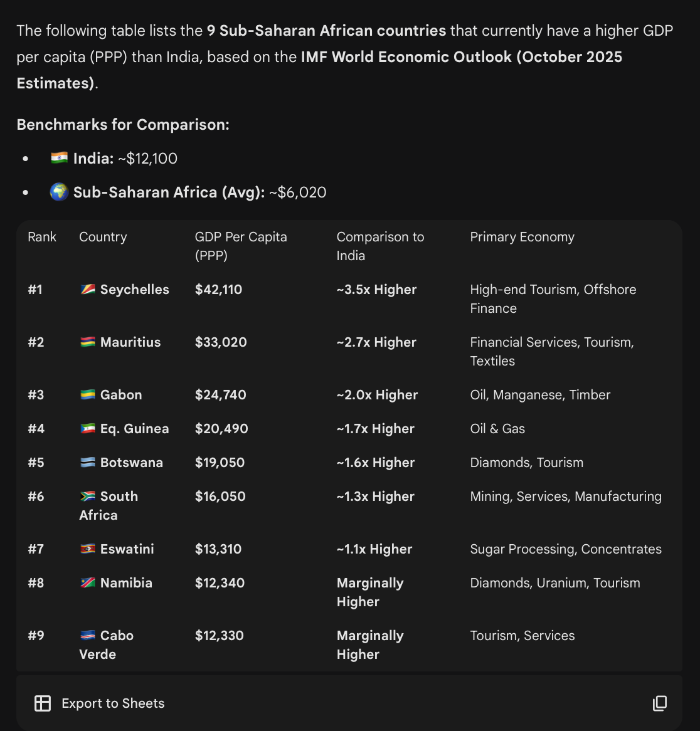Select the South Africa country cell

coord(109,505)
